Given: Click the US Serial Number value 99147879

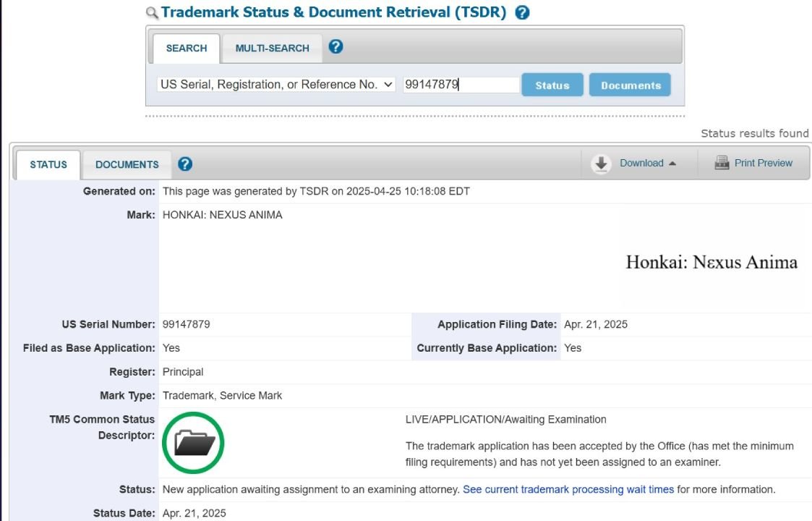Looking at the screenshot, I should click(187, 324).
